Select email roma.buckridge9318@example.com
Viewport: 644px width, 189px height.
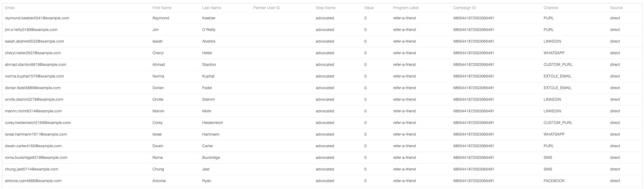[36, 158]
